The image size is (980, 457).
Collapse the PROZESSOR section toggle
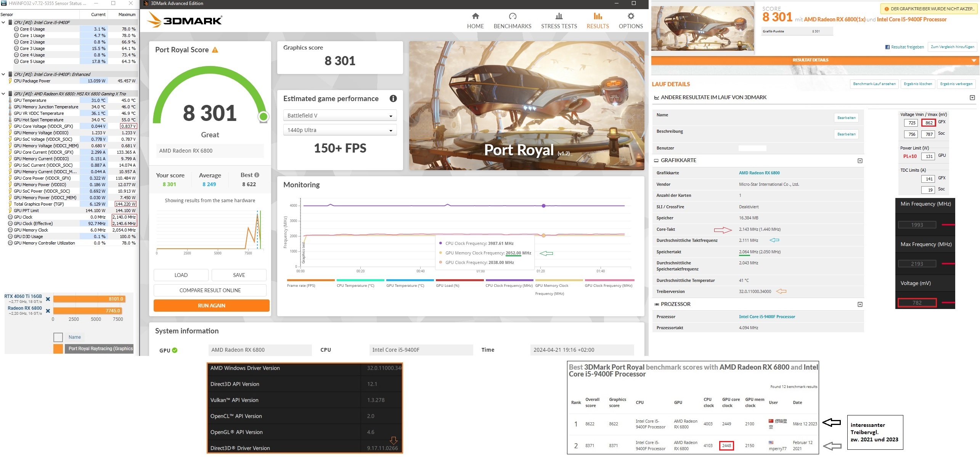click(x=860, y=304)
